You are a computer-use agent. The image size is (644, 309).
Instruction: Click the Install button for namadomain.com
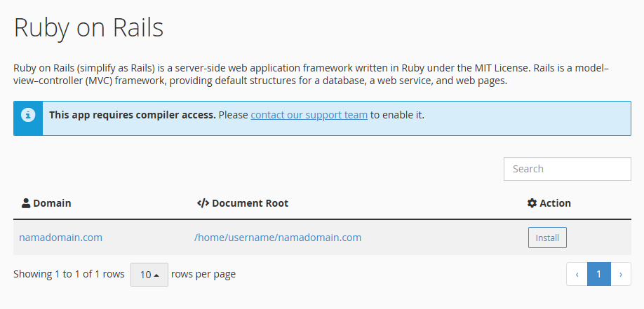[547, 238]
